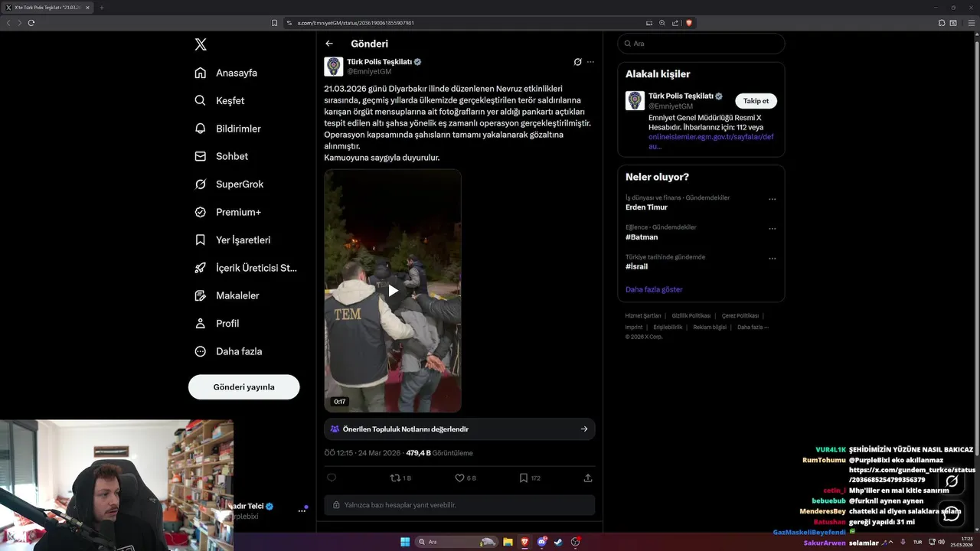Image resolution: width=980 pixels, height=551 pixels.
Task: Click the share icon under the post
Action: (x=588, y=478)
